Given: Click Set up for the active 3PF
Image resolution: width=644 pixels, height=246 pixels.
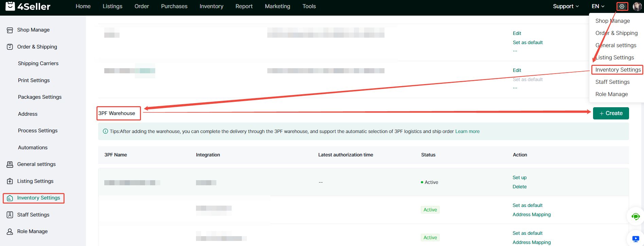Looking at the screenshot, I should tap(519, 177).
